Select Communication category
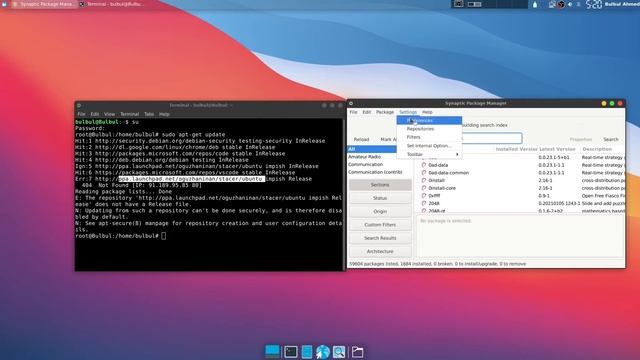This screenshot has height=360, width=640. pyautogui.click(x=366, y=164)
